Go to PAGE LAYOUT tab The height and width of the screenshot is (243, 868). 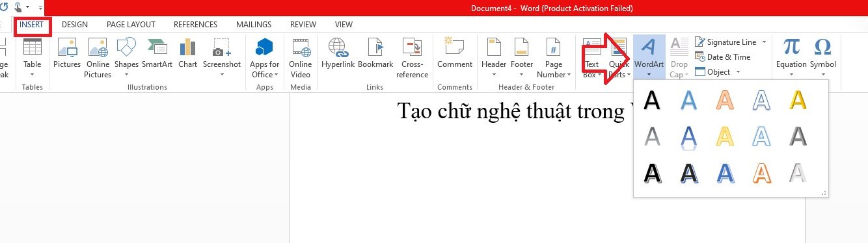pyautogui.click(x=131, y=25)
